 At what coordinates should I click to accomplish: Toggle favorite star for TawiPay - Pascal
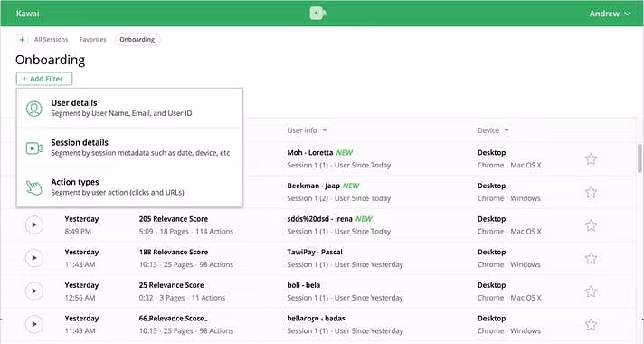(591, 259)
